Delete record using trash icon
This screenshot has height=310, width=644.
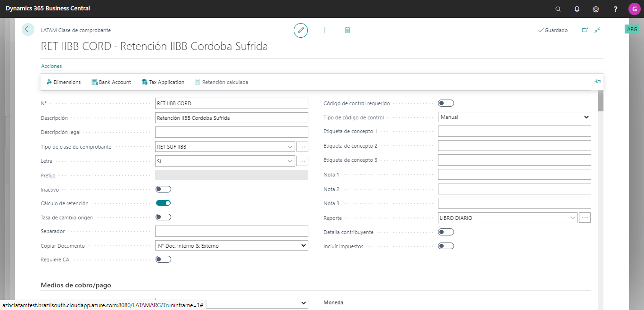pos(347,30)
